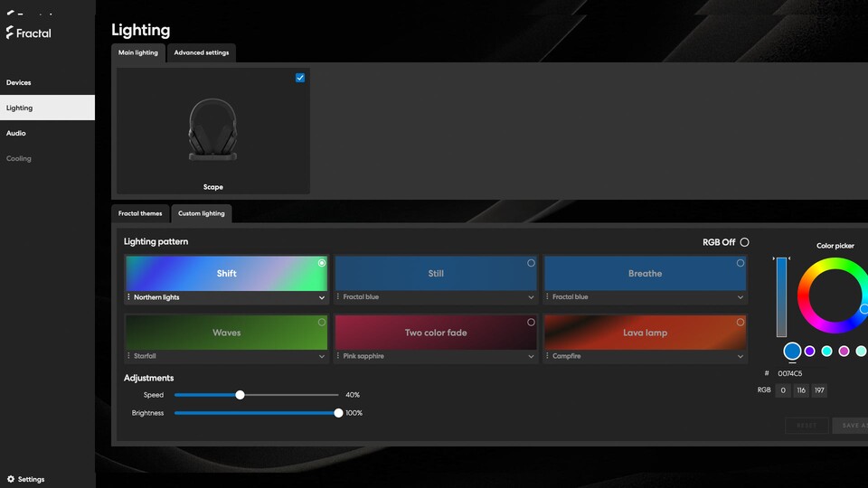Click the Speed slider handle
Screen dimensions: 868x488
(240, 395)
